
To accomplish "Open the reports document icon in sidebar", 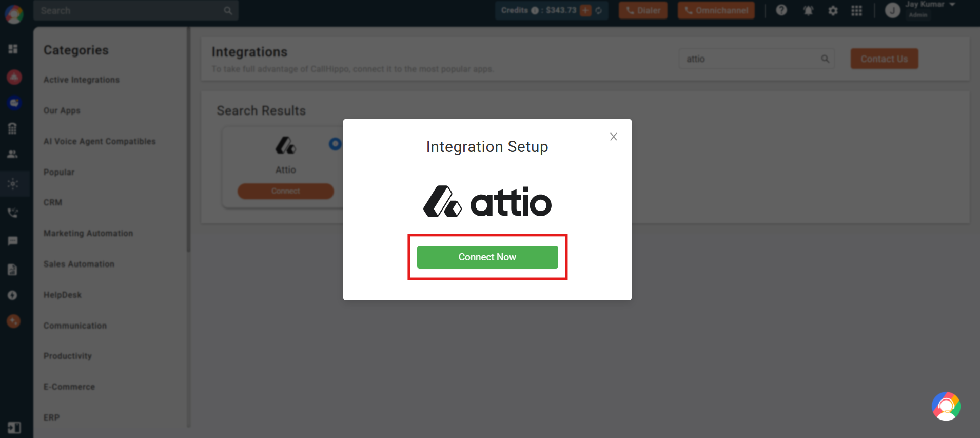I will click(x=13, y=270).
